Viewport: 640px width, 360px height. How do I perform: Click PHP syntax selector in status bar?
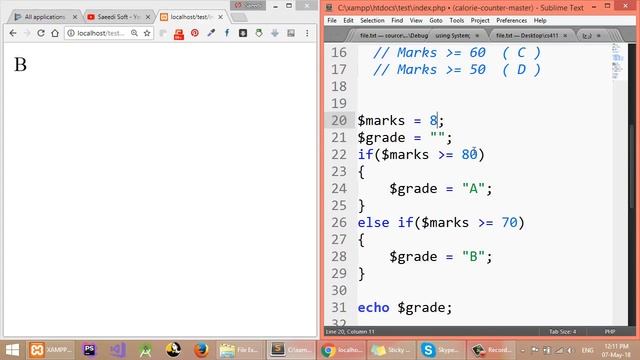pos(610,332)
